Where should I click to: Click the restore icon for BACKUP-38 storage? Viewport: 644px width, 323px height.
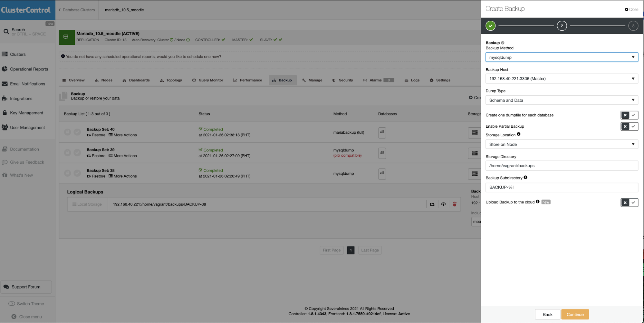432,204
